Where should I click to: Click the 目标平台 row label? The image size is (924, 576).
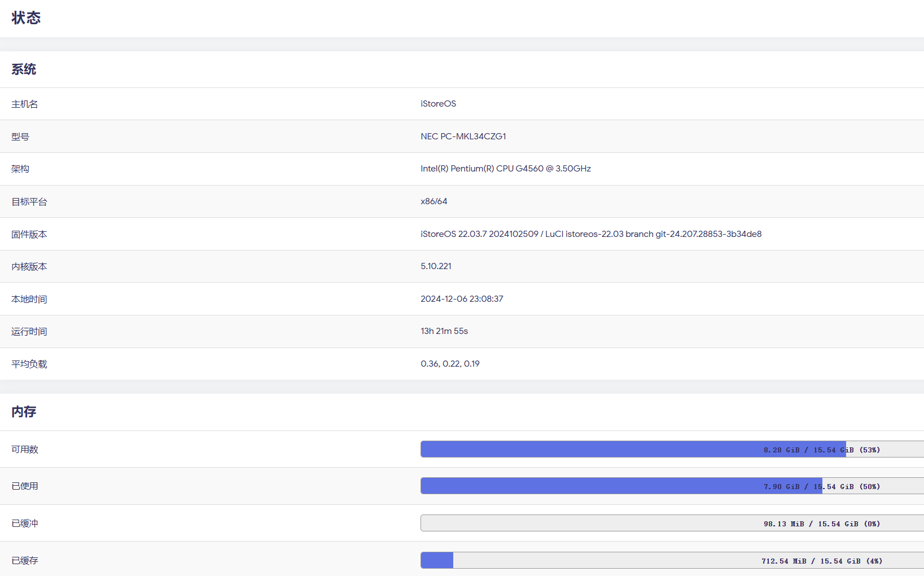29,201
